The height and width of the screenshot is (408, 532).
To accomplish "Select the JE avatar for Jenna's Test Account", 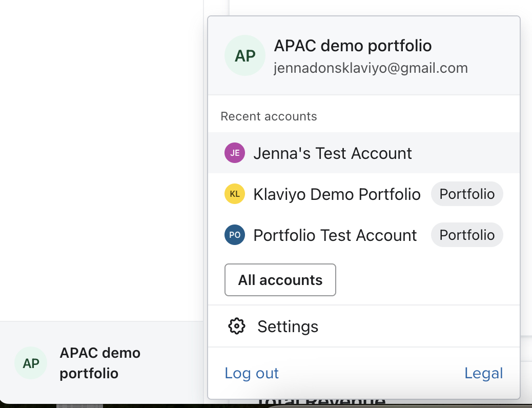I will 234,152.
